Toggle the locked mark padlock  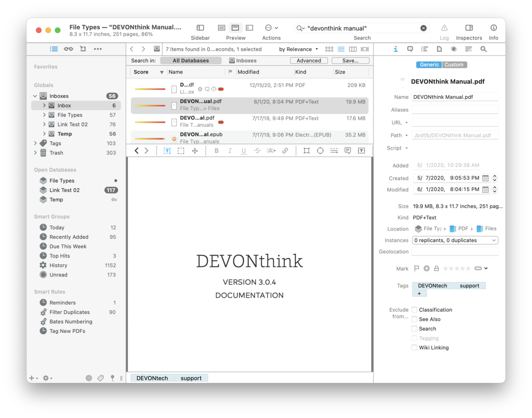click(x=437, y=268)
